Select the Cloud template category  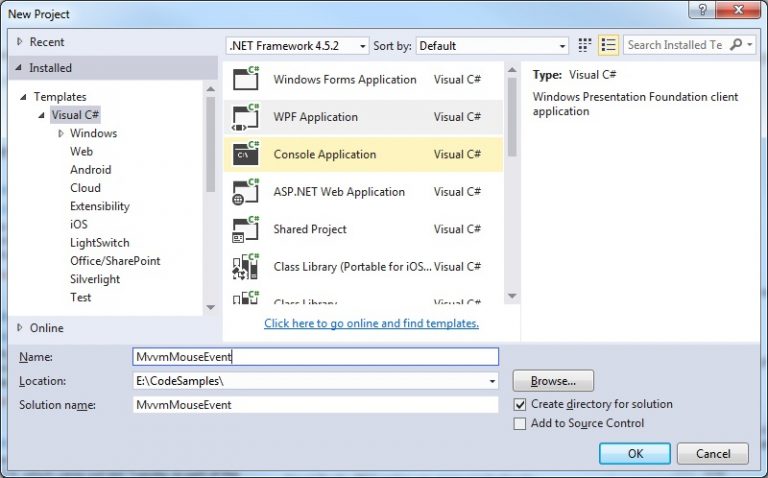[85, 188]
